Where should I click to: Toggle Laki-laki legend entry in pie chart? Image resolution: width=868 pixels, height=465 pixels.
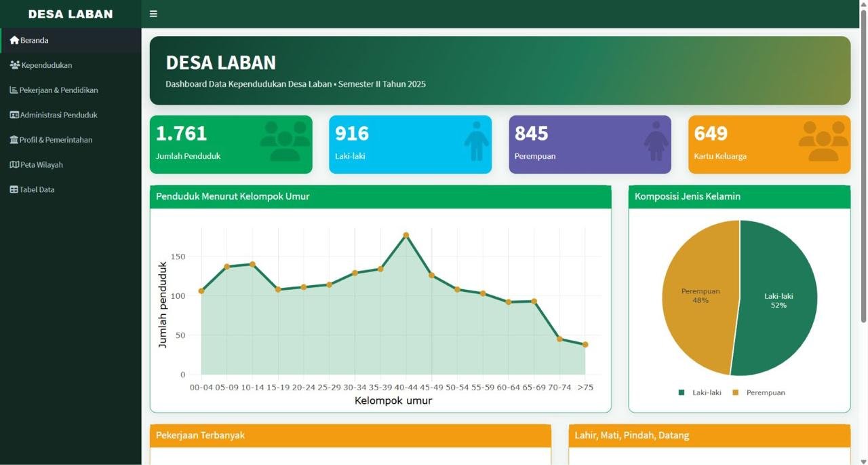coord(700,392)
